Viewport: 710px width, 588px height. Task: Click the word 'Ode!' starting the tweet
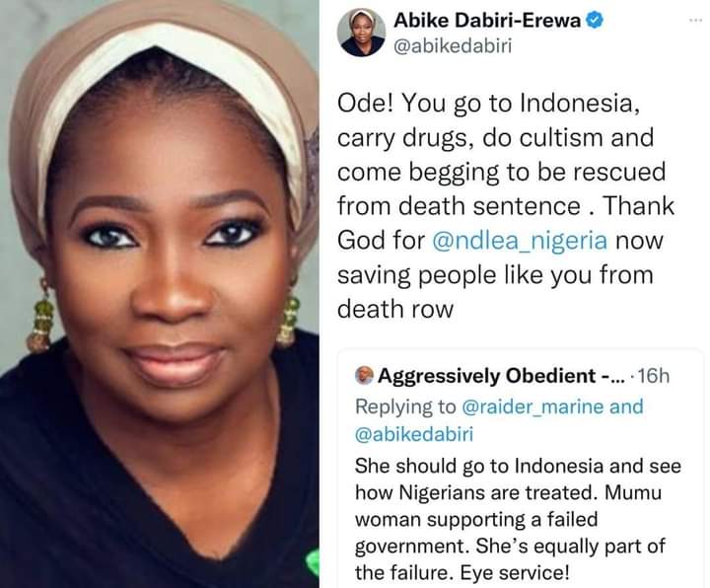coord(366,104)
